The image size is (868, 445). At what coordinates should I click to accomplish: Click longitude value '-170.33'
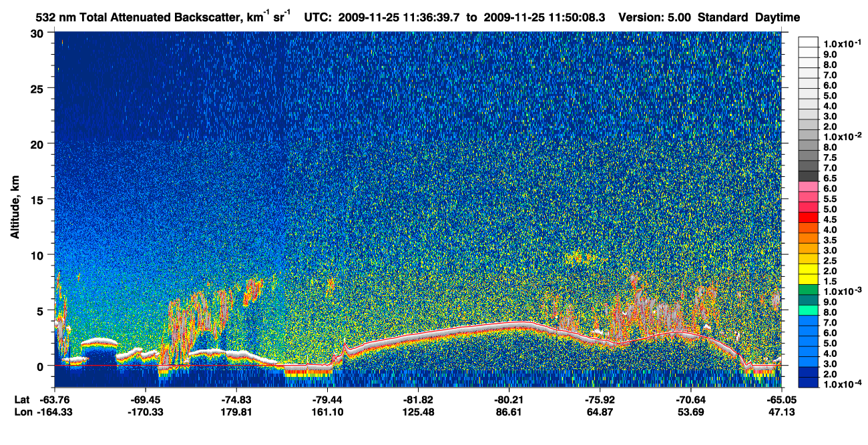click(146, 412)
